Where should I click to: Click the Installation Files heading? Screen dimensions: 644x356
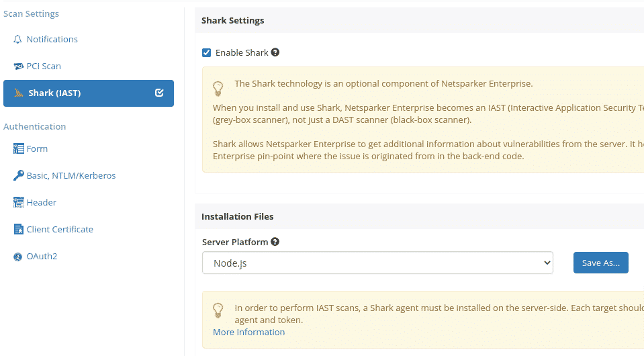238,216
